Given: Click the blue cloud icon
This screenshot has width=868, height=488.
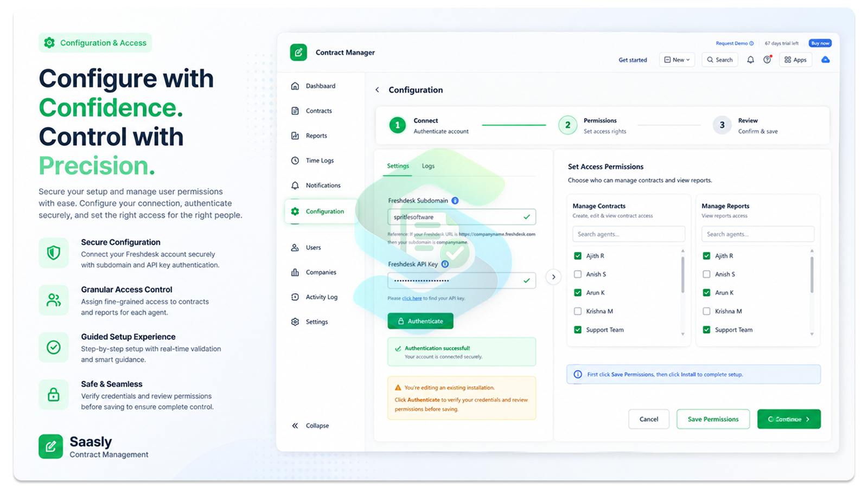Looking at the screenshot, I should coord(825,60).
